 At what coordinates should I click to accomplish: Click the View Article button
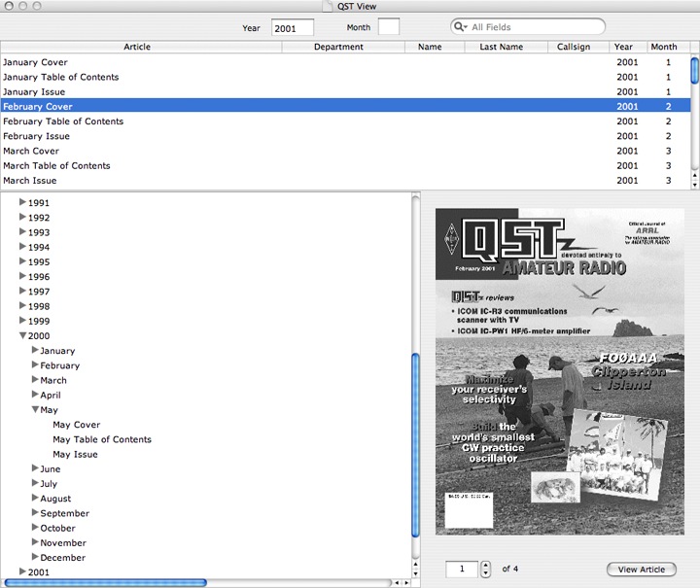[x=641, y=570]
